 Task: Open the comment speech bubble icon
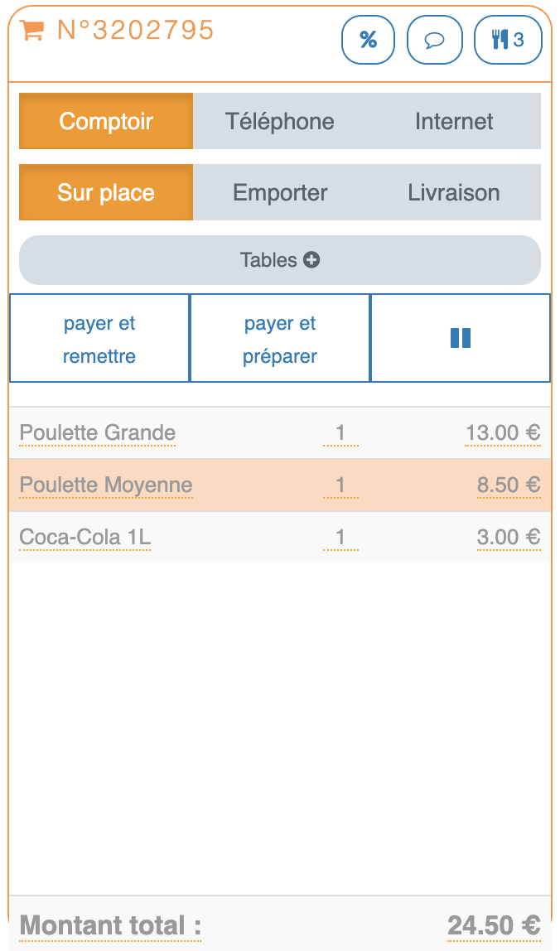(x=434, y=40)
